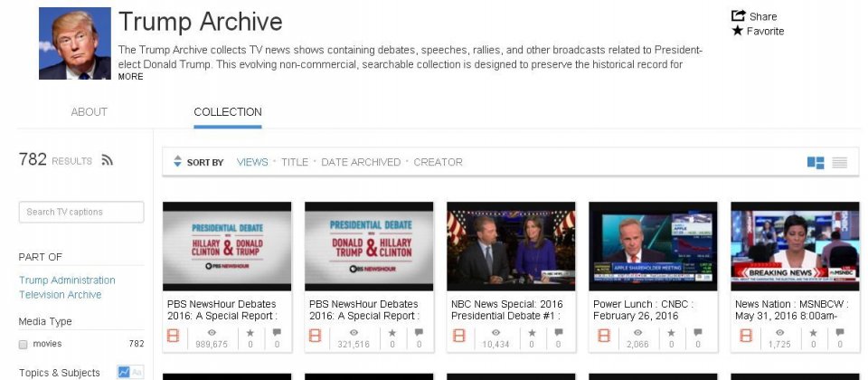Click film icon on Donald Trump & Hillary Clinton card

315,335
